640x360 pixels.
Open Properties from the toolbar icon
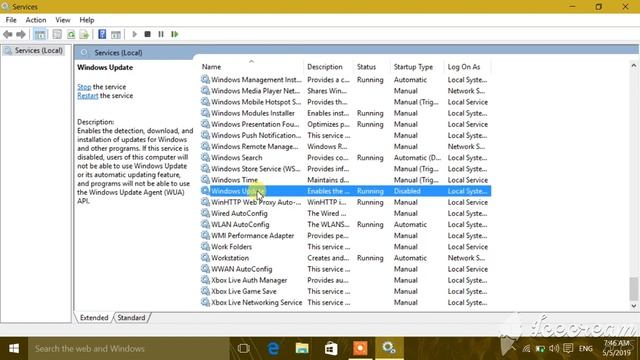coord(57,34)
